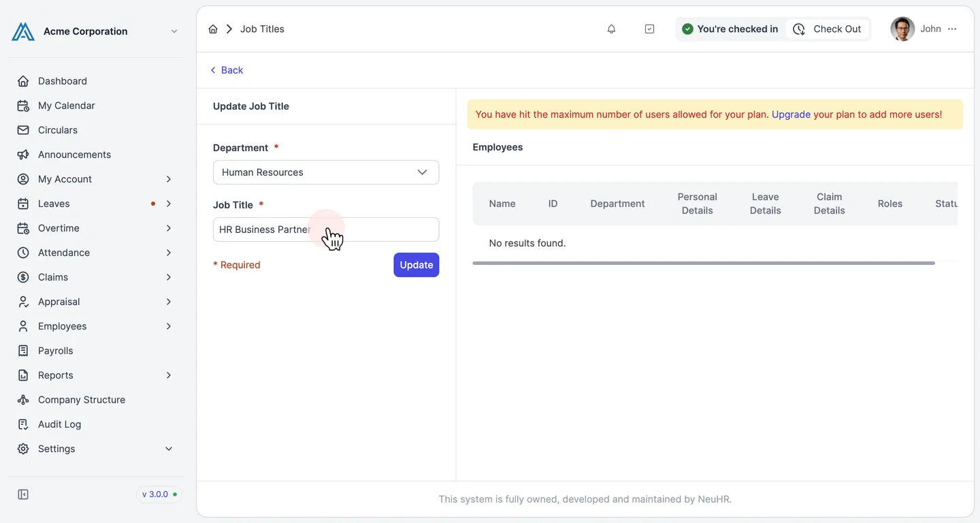Click the Leave Details column header
Screen dimensions: 980x523
click(765, 204)
